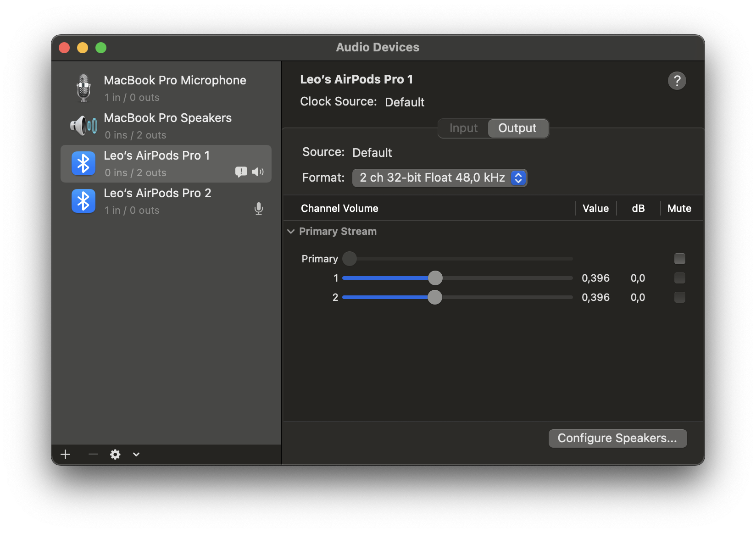Click the Channel Volume column header
Viewport: 756px width, 533px height.
coord(339,208)
